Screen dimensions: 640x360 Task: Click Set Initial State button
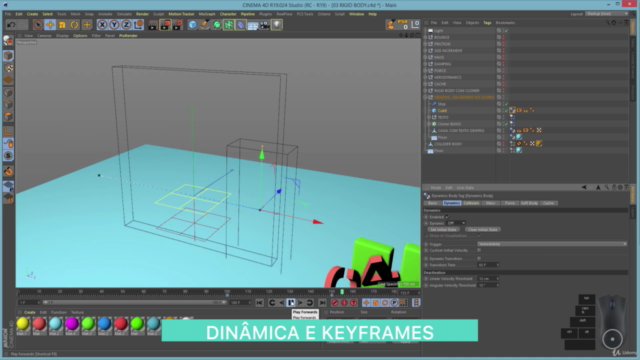443,230
